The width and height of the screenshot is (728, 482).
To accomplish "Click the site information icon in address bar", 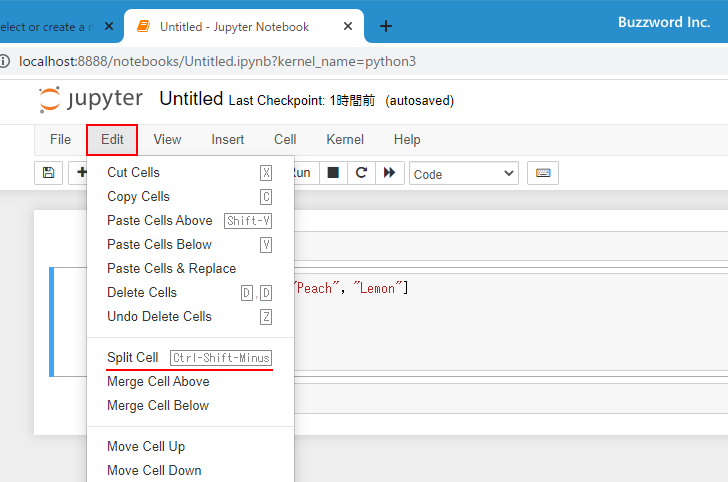I will [5, 61].
